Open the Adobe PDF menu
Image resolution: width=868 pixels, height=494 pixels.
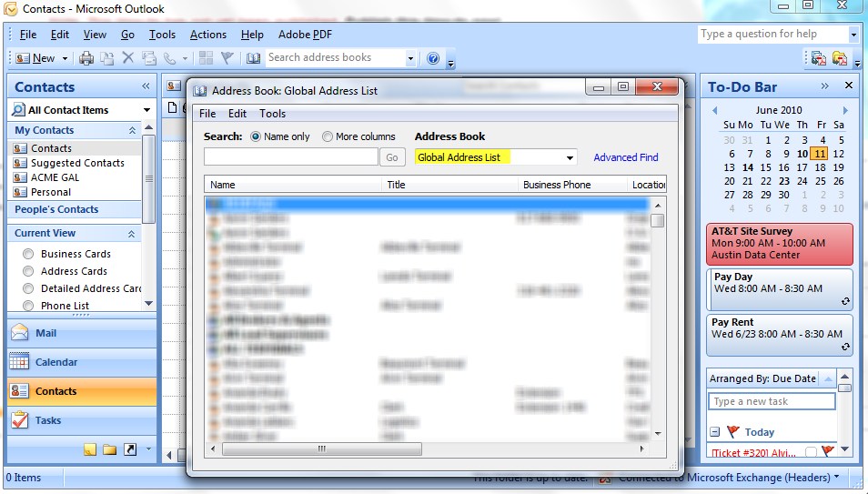pos(305,35)
